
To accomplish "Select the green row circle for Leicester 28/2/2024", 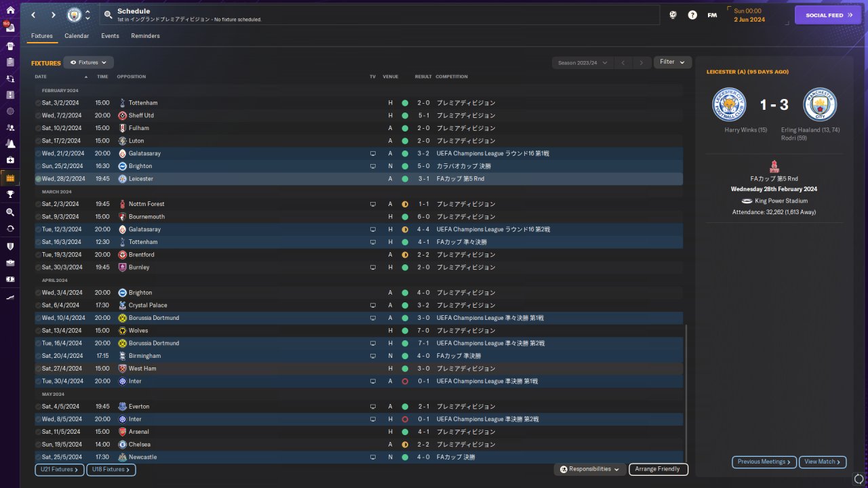I will 38,179.
